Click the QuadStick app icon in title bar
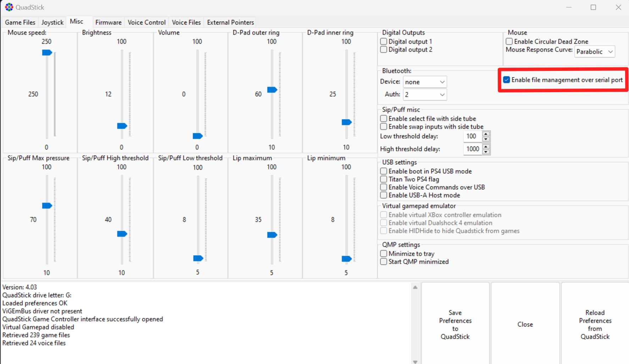This screenshot has width=629, height=364. pos(9,7)
